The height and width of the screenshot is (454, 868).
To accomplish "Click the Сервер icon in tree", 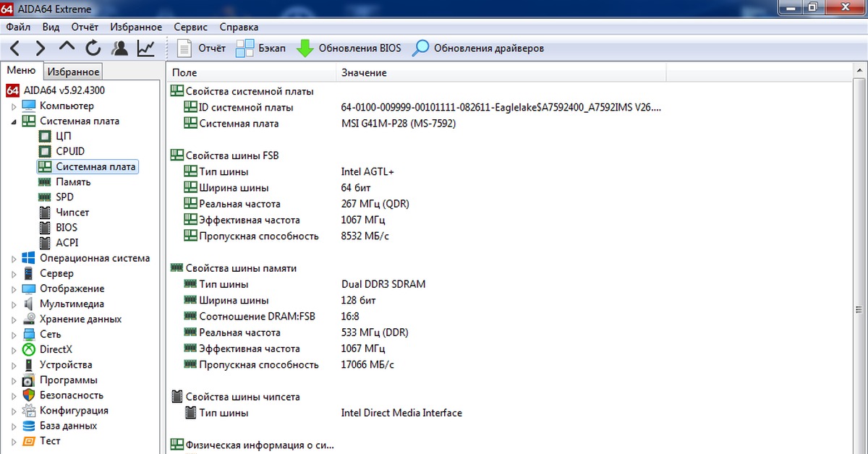I will point(28,273).
